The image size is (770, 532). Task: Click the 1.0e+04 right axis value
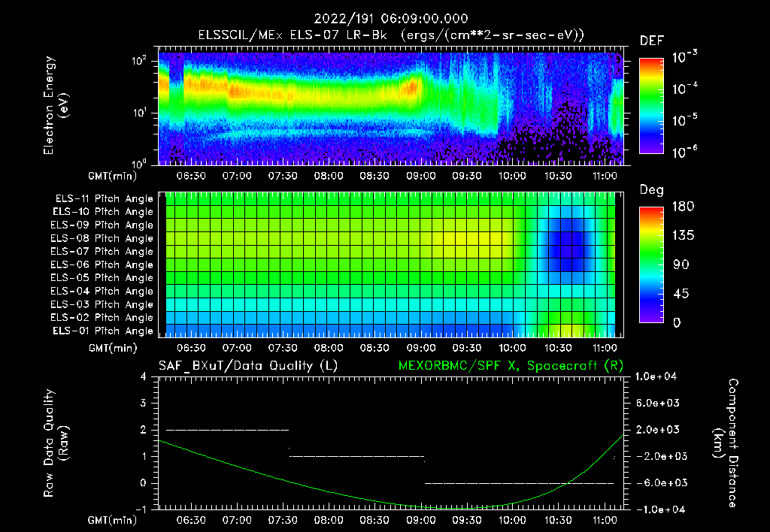(656, 377)
